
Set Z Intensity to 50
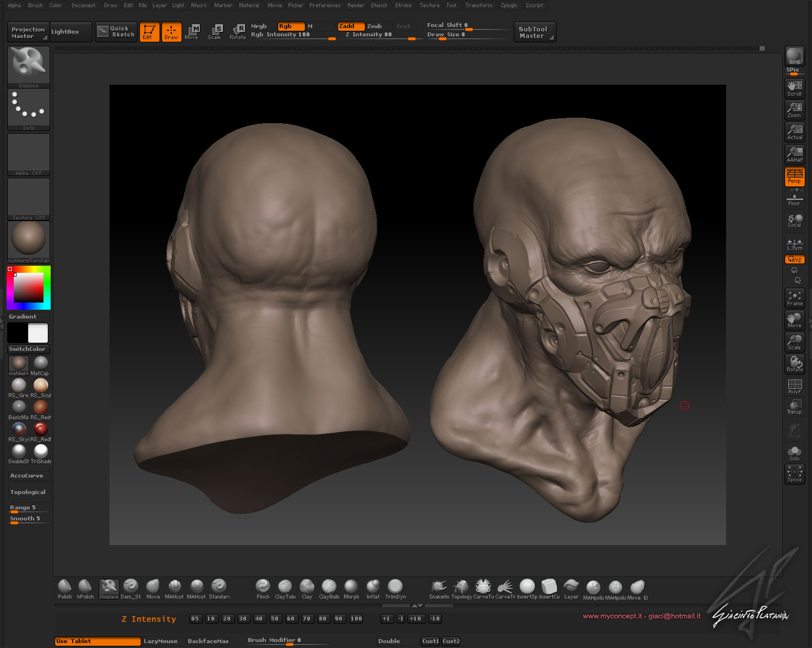pos(275,619)
